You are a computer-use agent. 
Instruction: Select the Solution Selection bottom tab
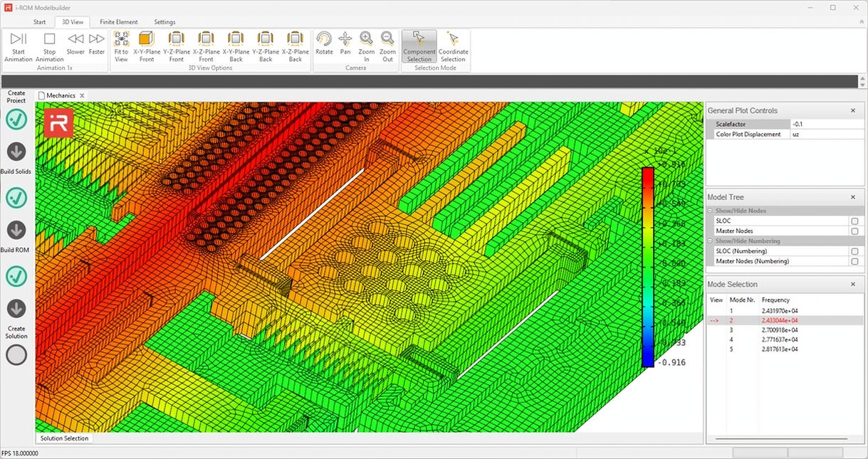click(64, 438)
